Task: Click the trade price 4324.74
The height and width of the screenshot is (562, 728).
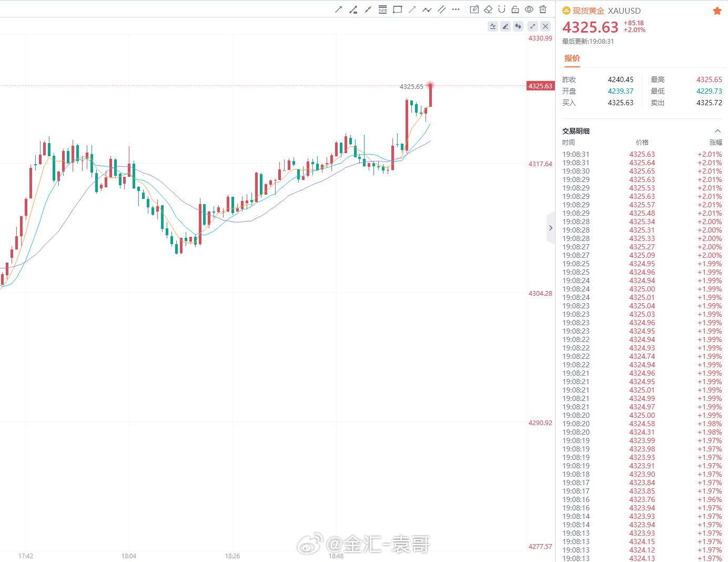Action: point(642,356)
